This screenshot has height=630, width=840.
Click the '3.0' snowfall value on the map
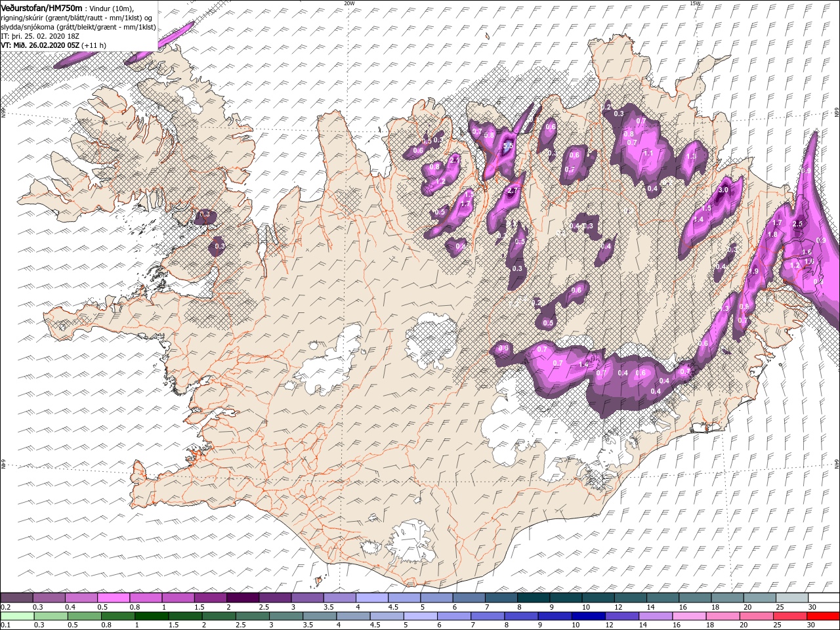[x=723, y=190]
